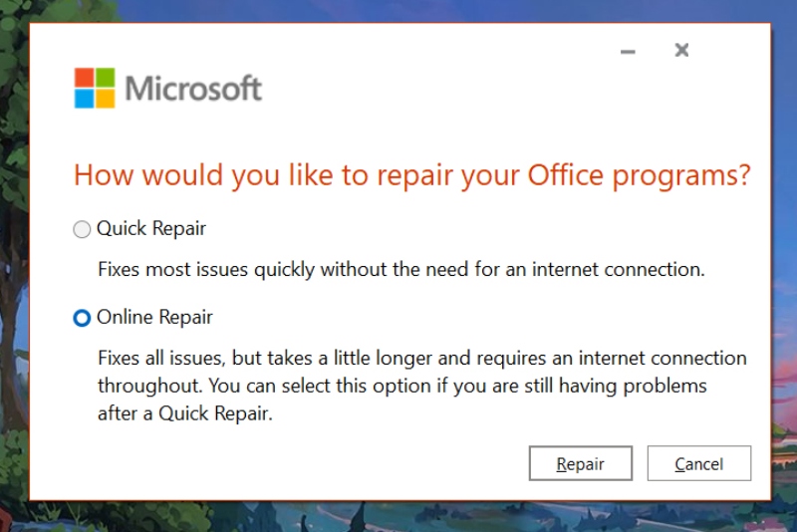Click the "Quick Repair" option label text
Viewport: 797px width, 532px height.
[151, 229]
